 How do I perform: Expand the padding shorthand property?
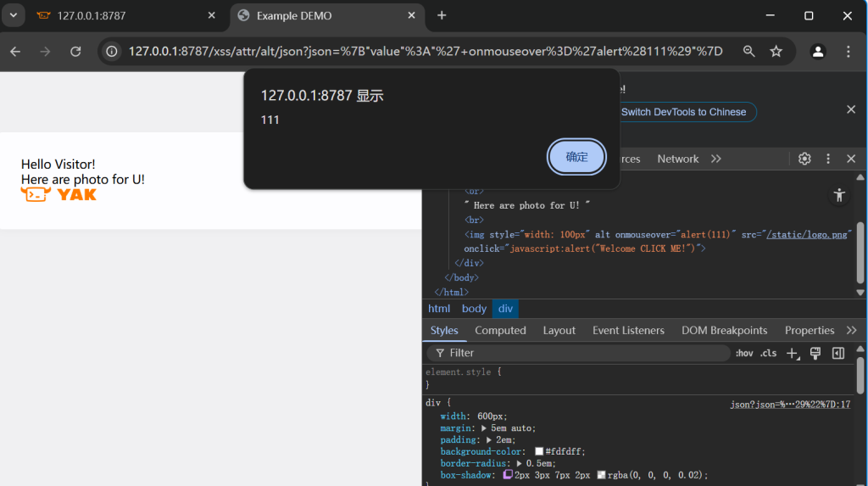[x=489, y=440]
